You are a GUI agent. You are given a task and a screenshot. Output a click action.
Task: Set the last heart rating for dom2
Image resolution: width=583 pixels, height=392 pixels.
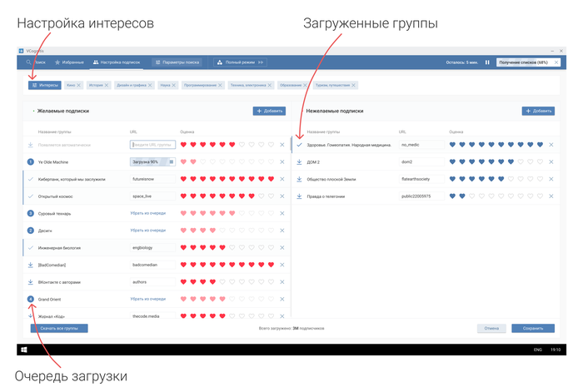[540, 161]
